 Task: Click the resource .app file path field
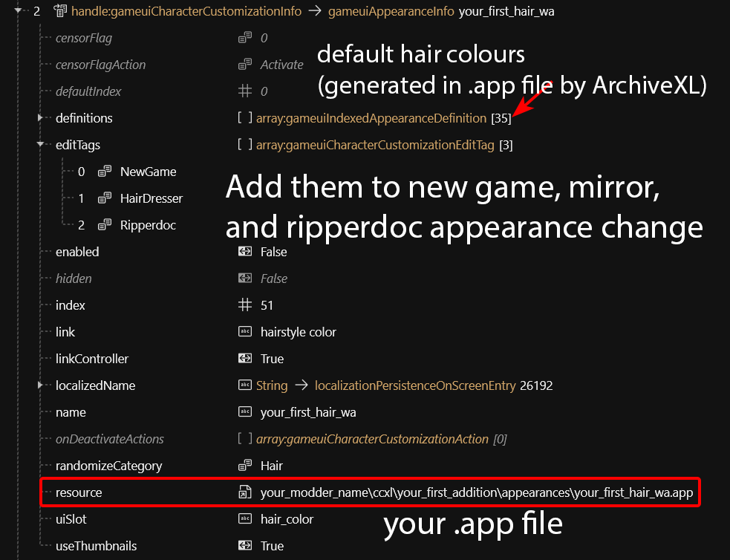point(476,492)
